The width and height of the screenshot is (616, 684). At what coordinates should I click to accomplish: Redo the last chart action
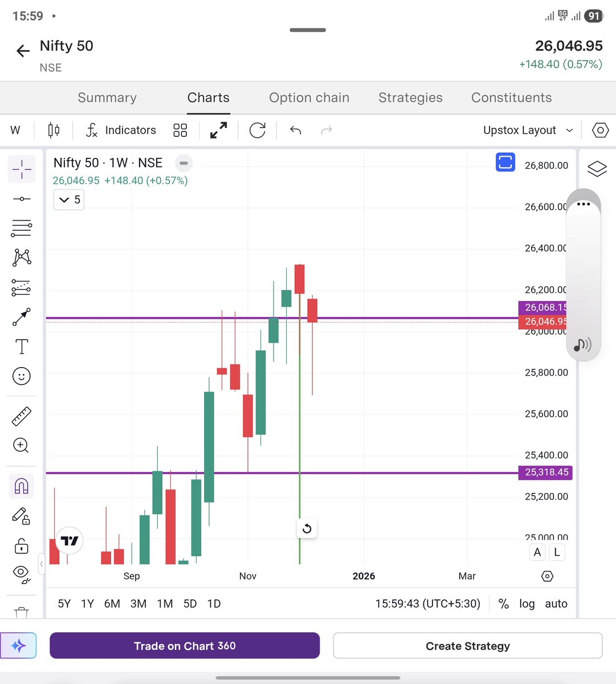click(327, 130)
